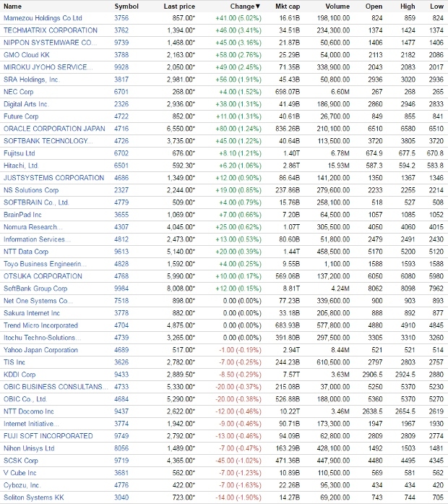The height and width of the screenshot is (504, 448).
Task: Open Digital Arts Inc. link
Action: click(x=26, y=104)
